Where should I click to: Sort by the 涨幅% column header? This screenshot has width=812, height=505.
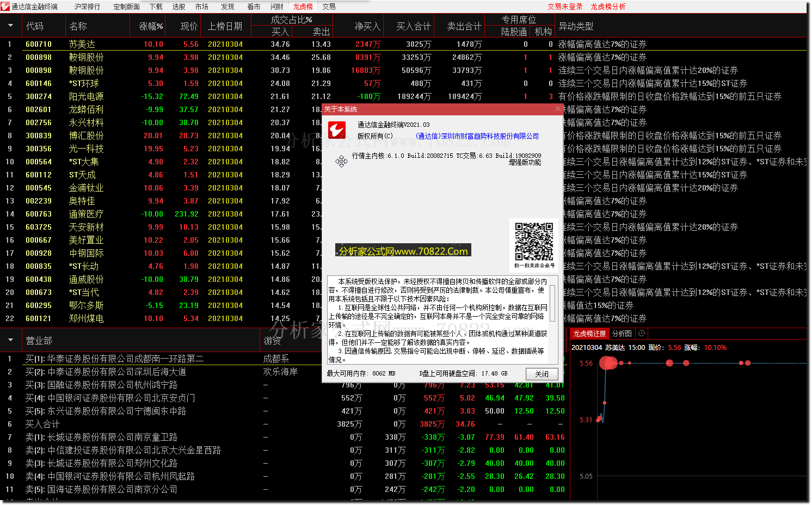point(151,26)
